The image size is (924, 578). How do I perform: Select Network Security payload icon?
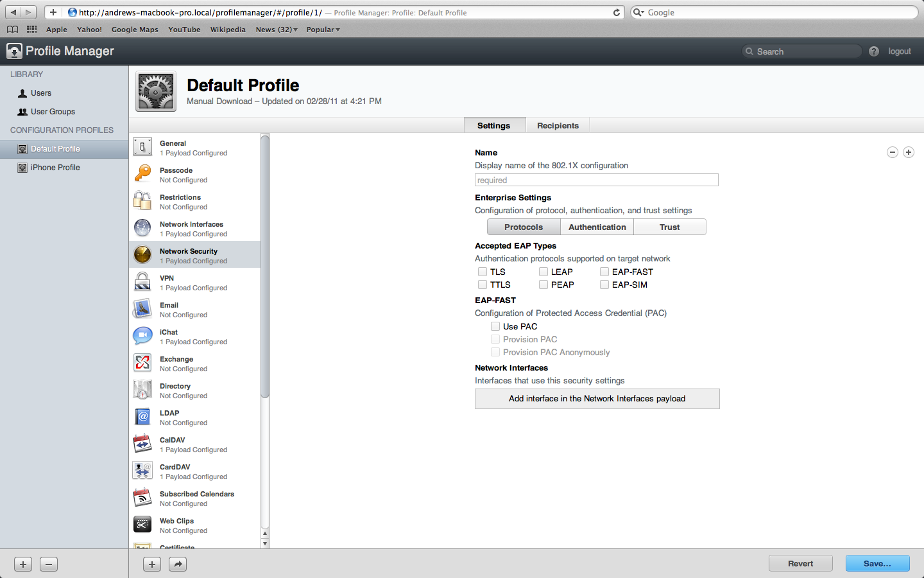(142, 255)
